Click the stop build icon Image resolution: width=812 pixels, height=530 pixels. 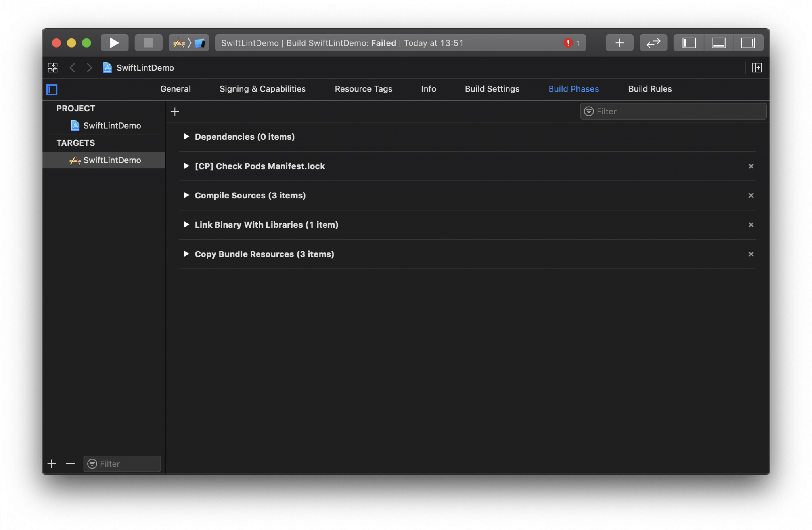pos(148,42)
